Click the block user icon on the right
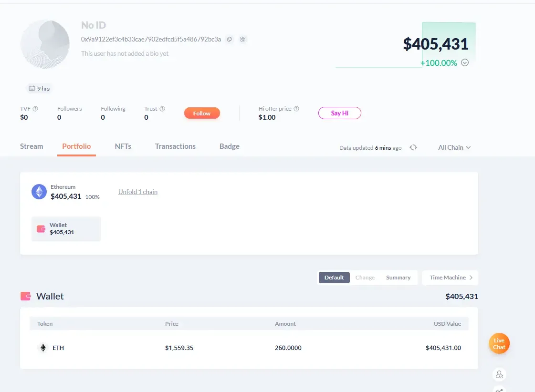Viewport: 535px width, 392px height. coord(499,374)
